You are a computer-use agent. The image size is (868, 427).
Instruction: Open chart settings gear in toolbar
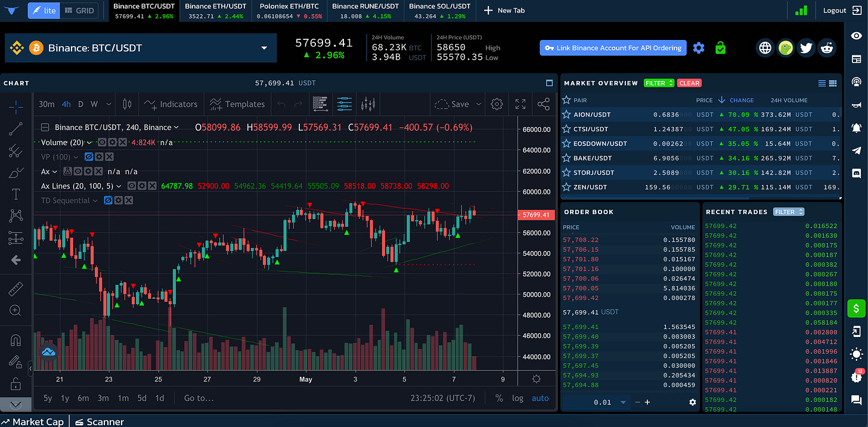click(497, 104)
